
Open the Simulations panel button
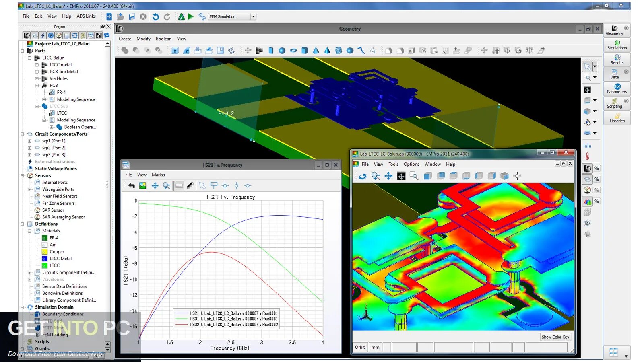[617, 45]
